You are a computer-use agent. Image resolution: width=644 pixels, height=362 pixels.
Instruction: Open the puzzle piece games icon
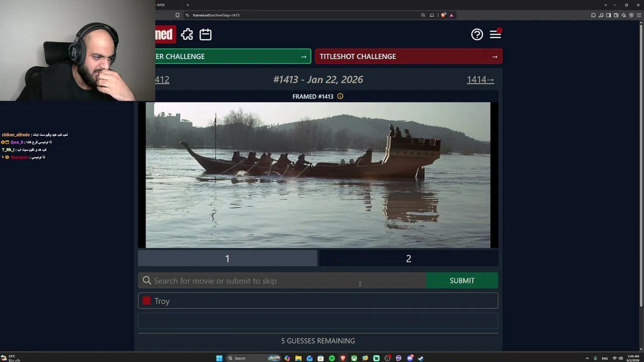[x=187, y=34]
